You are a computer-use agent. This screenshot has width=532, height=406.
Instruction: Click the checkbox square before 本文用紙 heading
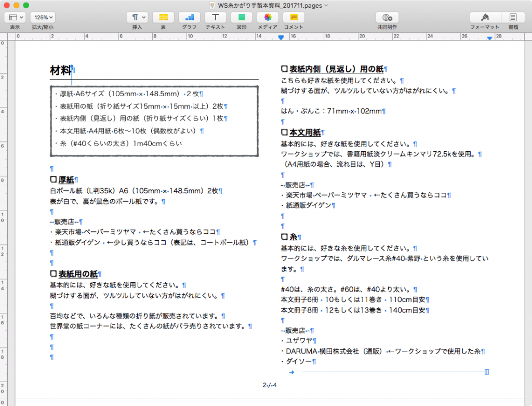(284, 132)
